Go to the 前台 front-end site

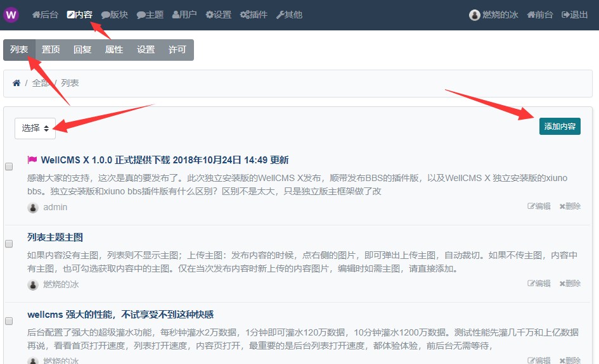point(540,15)
